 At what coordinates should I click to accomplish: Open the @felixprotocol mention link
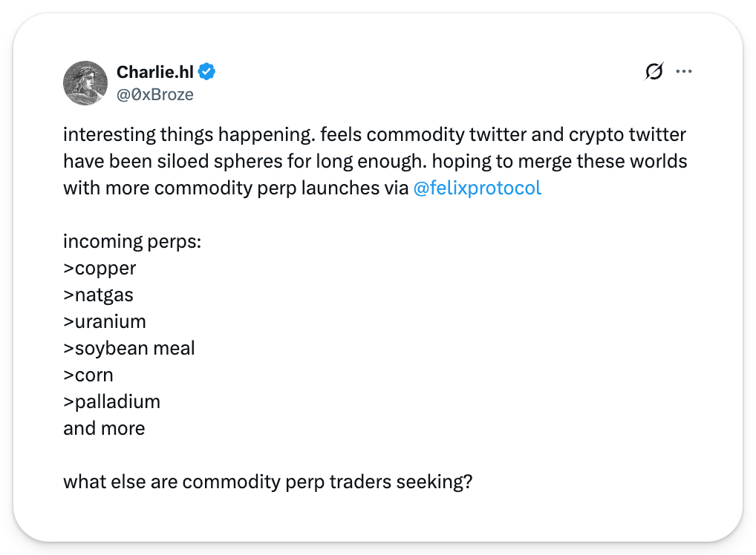[477, 188]
